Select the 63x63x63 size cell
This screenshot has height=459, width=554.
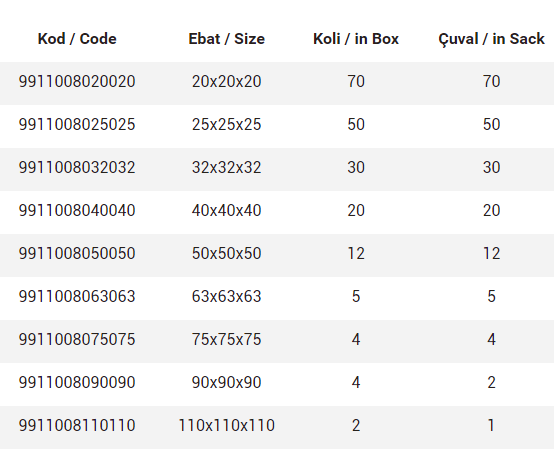click(x=226, y=296)
